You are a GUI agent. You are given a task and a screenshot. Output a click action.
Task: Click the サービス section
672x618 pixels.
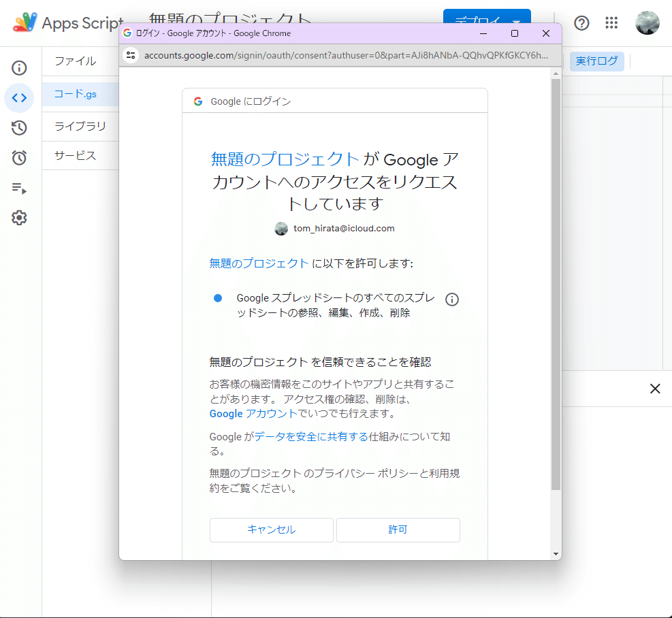[80, 156]
